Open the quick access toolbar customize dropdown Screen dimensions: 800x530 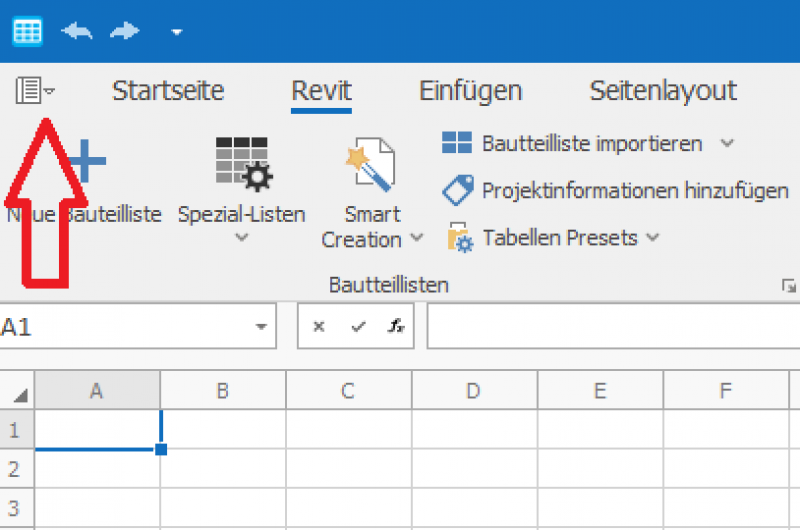click(176, 32)
